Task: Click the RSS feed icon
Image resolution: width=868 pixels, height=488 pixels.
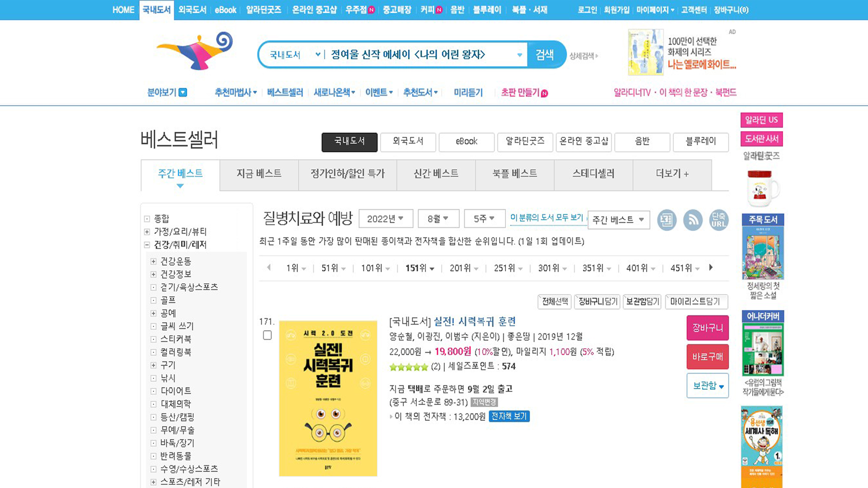Action: coord(693,220)
